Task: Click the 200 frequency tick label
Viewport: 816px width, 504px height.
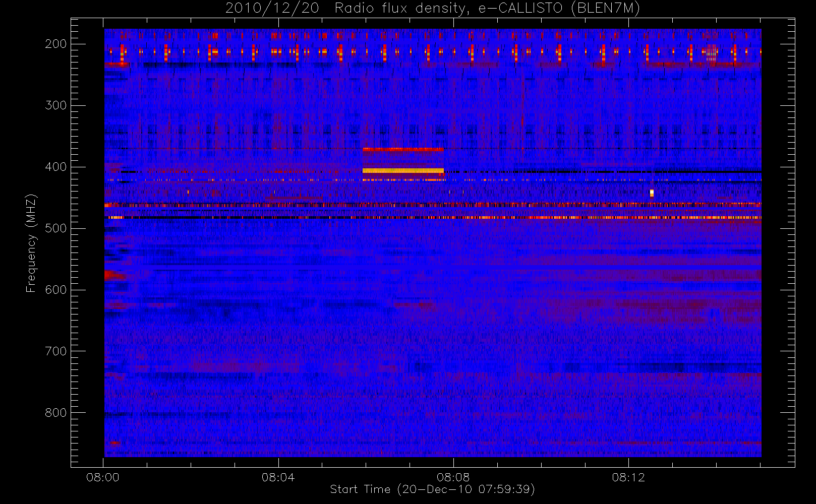Action: [55, 44]
